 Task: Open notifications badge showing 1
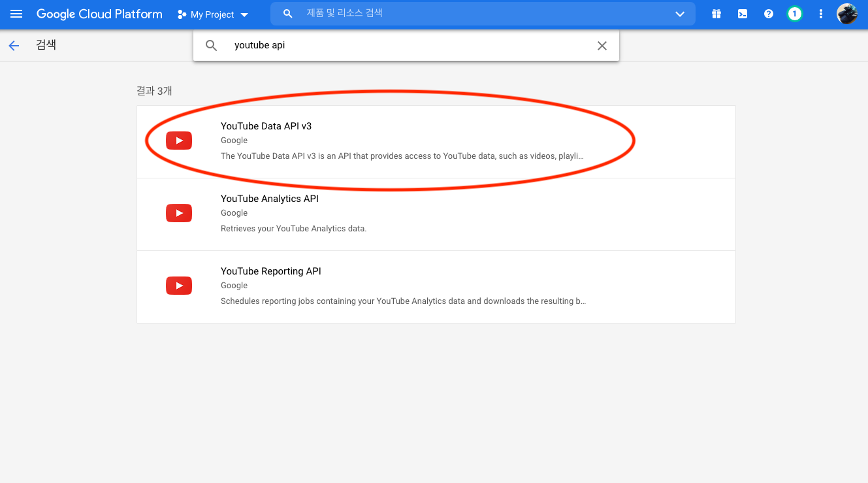pyautogui.click(x=794, y=14)
